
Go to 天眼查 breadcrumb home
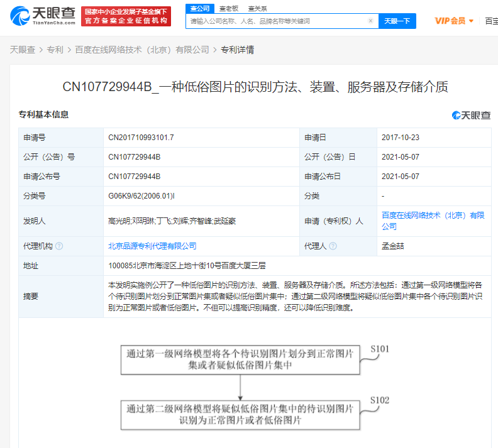(x=23, y=50)
